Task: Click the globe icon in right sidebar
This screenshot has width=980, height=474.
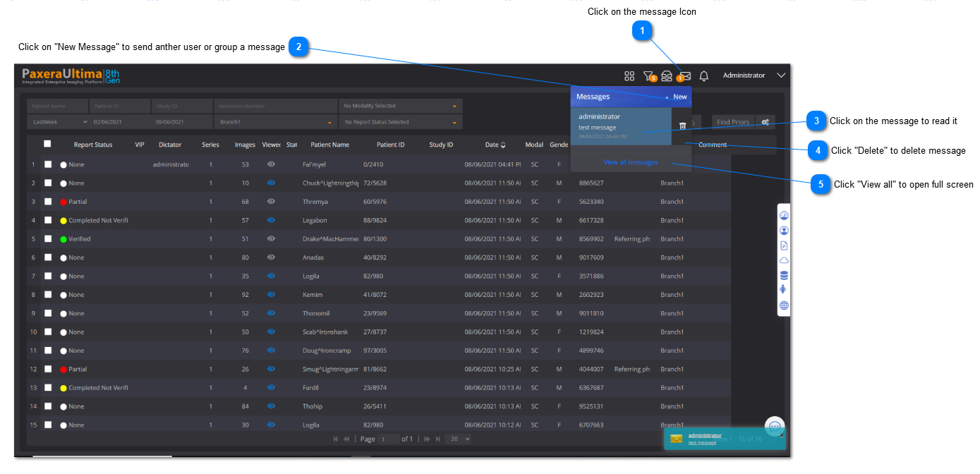Action: tap(784, 305)
